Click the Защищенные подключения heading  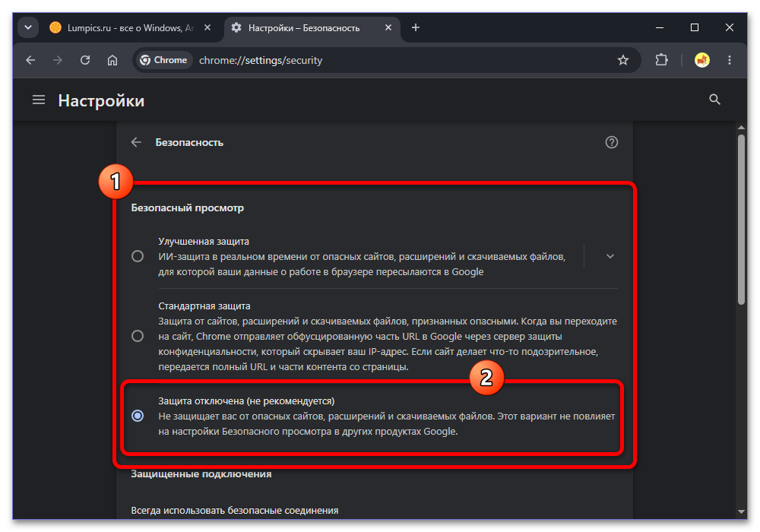201,474
